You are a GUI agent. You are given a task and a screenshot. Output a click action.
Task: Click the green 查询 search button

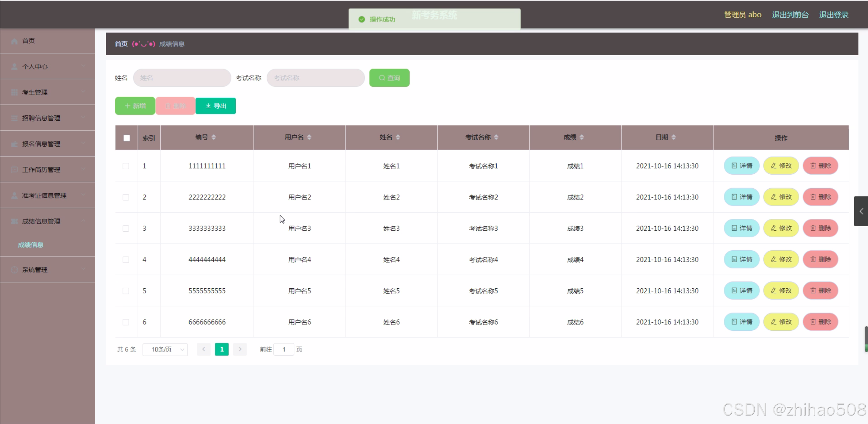(x=389, y=78)
